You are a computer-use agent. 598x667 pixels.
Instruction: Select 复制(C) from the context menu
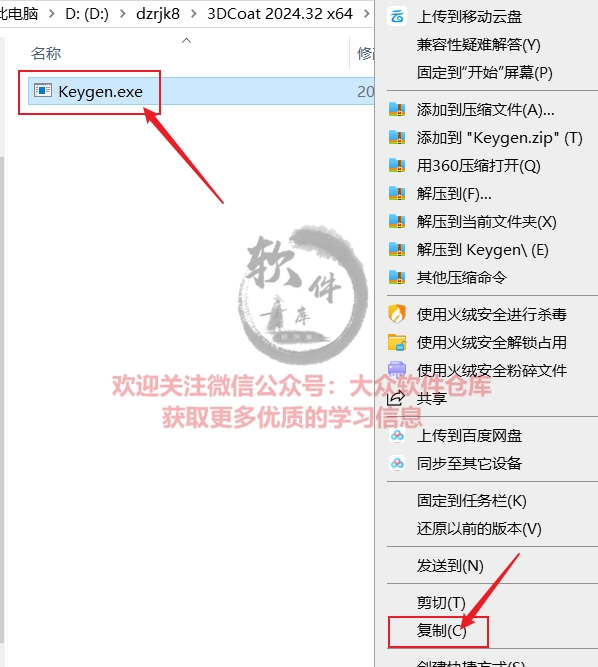441,630
